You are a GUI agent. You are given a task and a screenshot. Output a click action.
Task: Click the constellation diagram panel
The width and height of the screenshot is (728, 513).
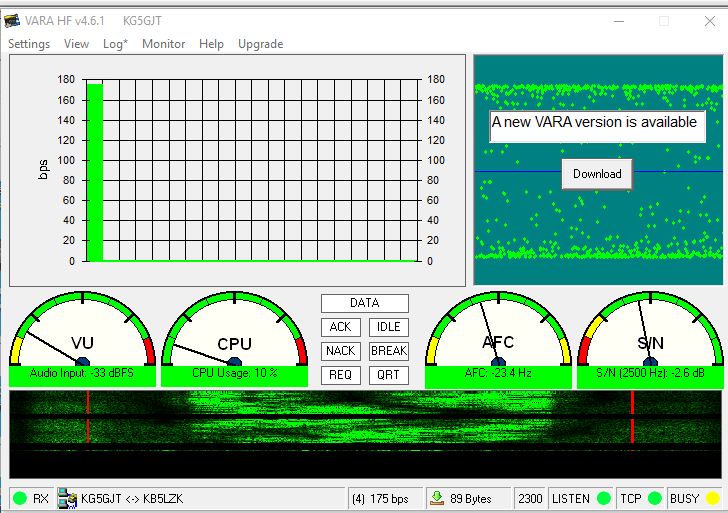(598, 170)
